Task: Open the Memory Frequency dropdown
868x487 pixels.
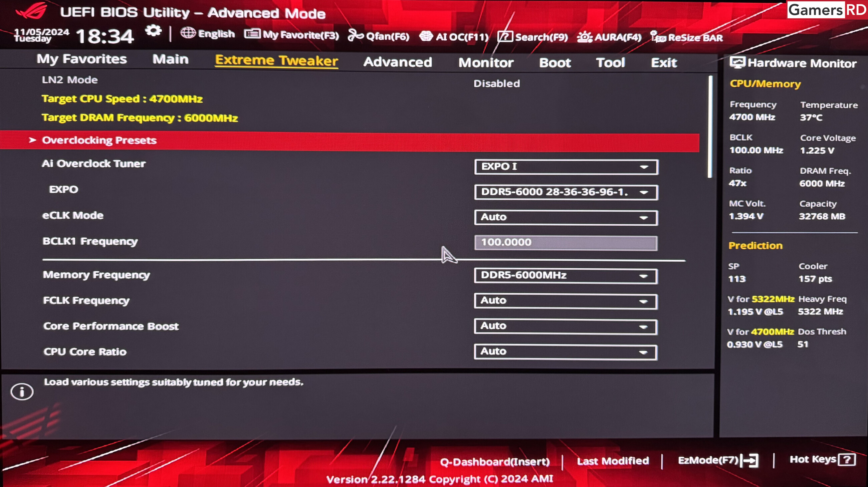Action: (566, 276)
